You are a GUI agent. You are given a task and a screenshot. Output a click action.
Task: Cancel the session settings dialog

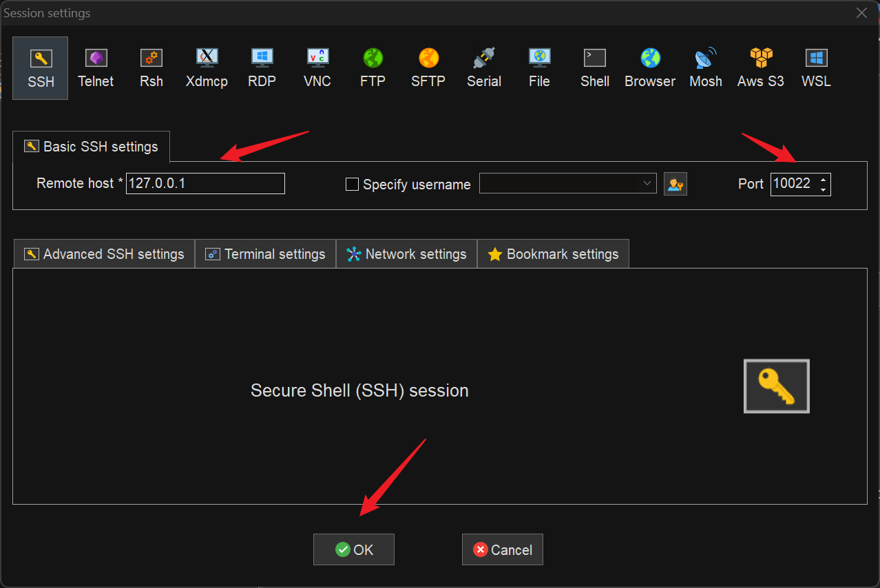(x=503, y=549)
